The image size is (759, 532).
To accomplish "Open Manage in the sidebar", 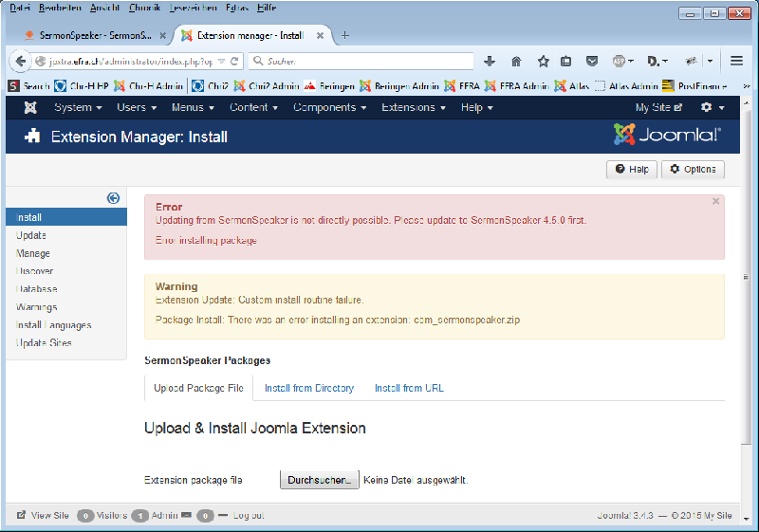I will pos(33,253).
